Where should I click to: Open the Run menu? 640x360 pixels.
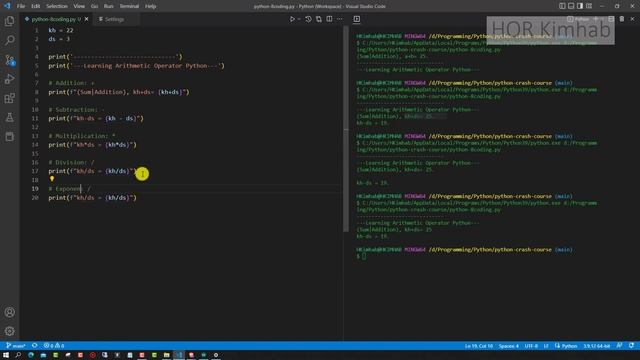click(109, 6)
